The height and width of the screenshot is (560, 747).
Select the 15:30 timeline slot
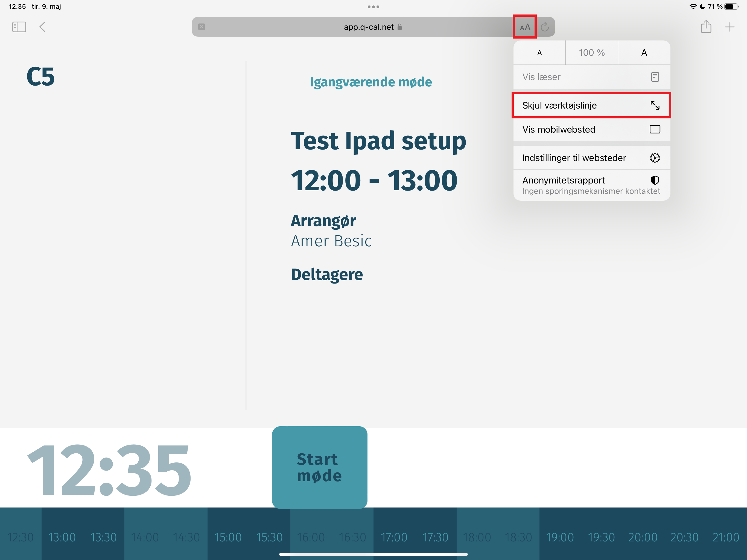click(270, 537)
